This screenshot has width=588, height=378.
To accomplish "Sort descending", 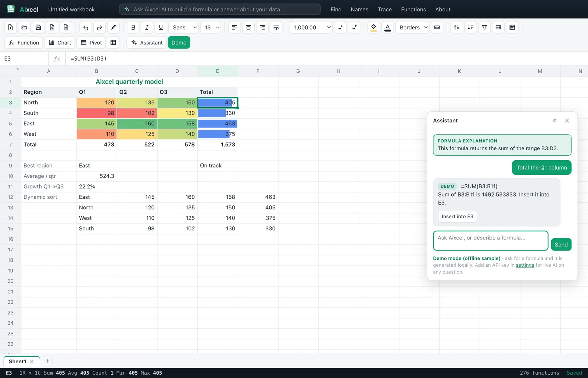I will pos(470,28).
